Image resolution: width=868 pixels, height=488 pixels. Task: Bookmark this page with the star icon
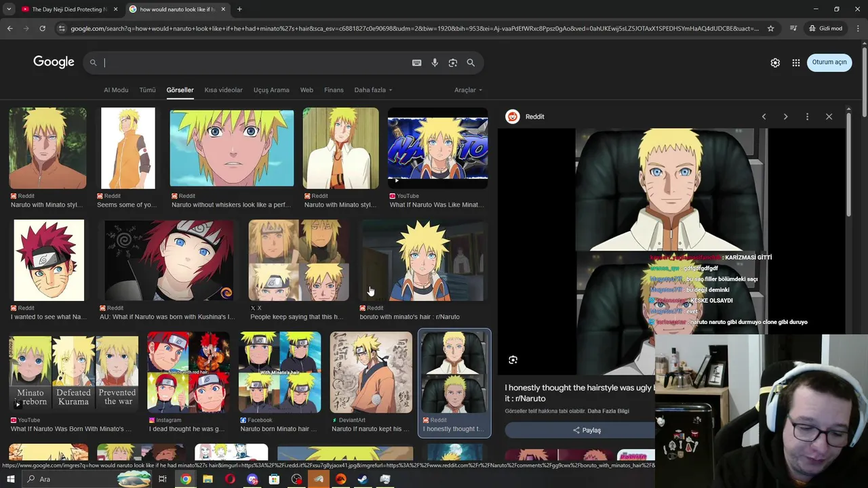[x=770, y=28]
